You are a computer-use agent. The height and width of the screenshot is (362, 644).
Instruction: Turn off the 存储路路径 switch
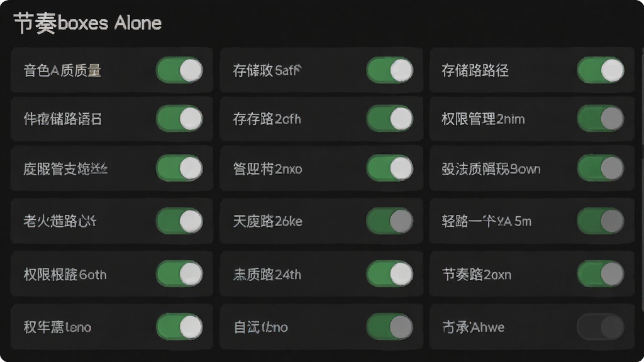point(601,70)
